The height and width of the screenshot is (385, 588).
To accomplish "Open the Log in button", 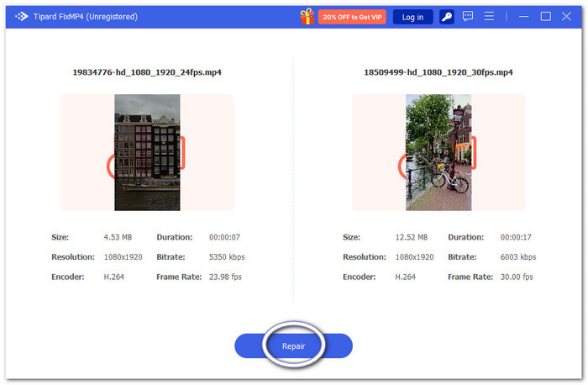I will click(x=412, y=17).
